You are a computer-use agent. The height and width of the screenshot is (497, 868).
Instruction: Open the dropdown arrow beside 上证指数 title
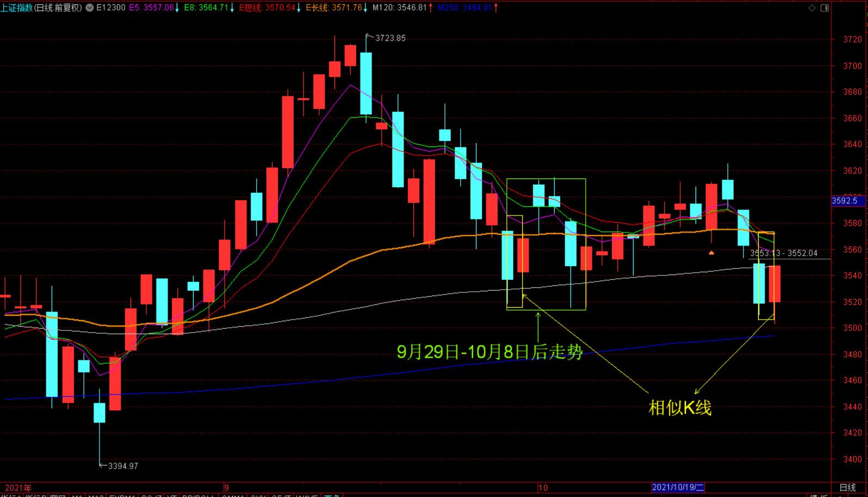point(90,8)
